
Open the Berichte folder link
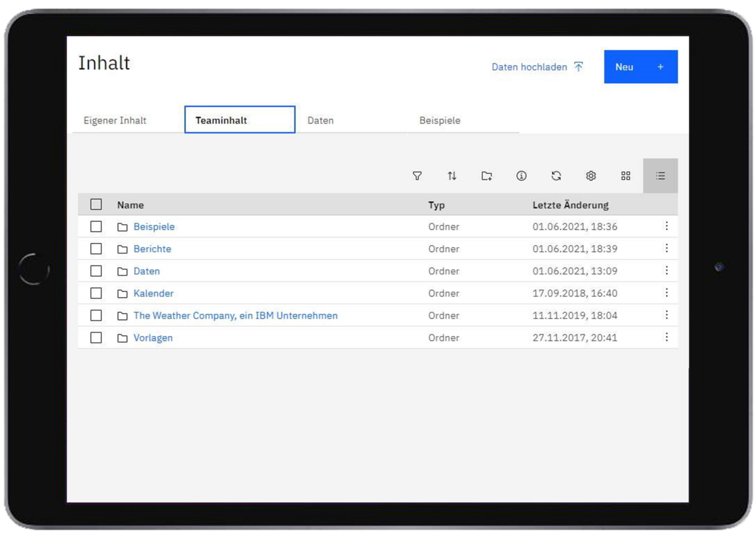pyautogui.click(x=152, y=249)
